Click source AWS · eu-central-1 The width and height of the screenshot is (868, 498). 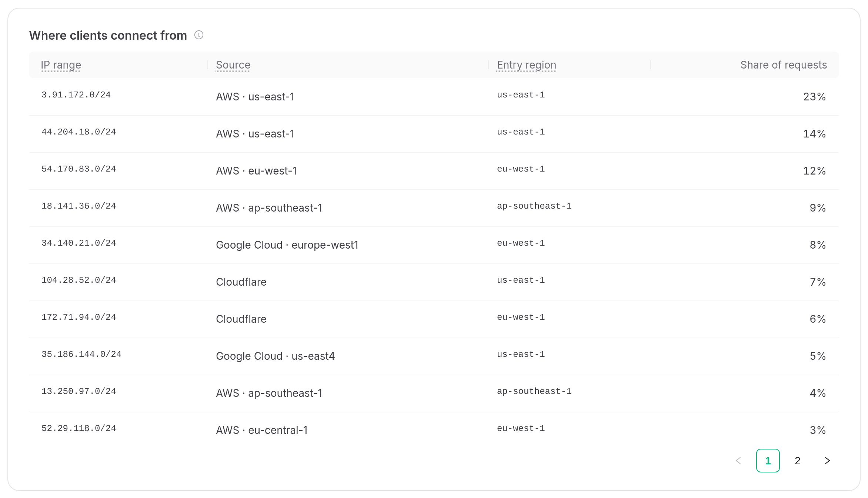click(x=262, y=430)
